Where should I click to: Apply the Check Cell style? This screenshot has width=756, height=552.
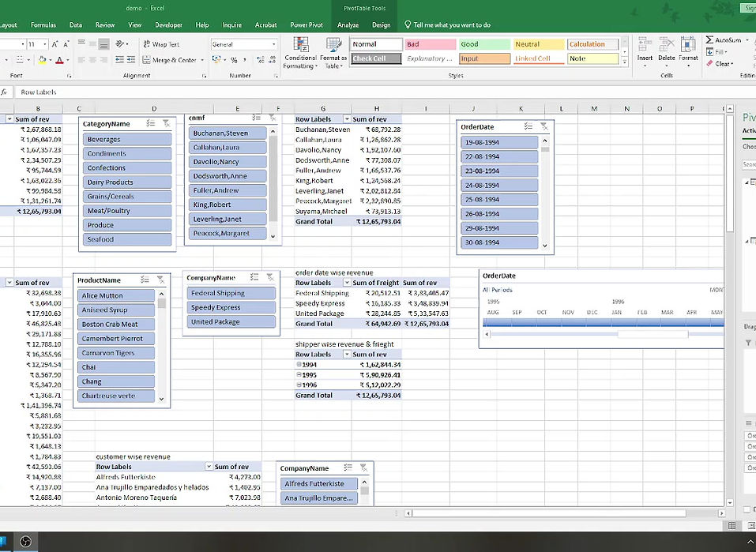[x=376, y=58]
